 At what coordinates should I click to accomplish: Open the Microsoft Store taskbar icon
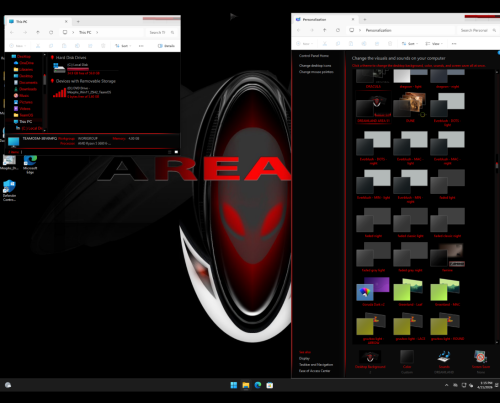[270, 385]
